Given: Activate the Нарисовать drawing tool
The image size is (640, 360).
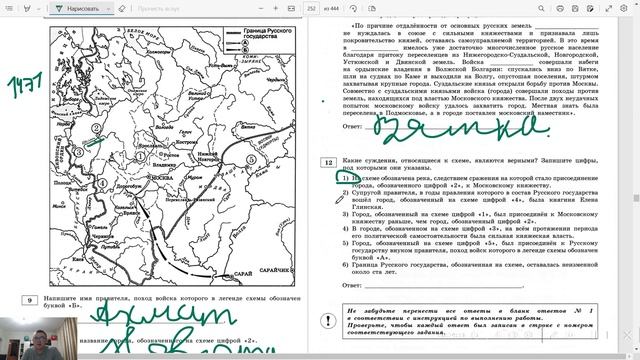Looking at the screenshot, I should point(78,9).
